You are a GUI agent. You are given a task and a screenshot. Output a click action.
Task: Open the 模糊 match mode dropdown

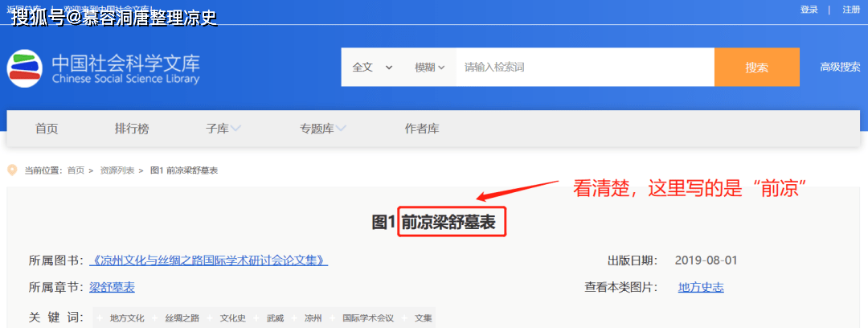point(429,68)
